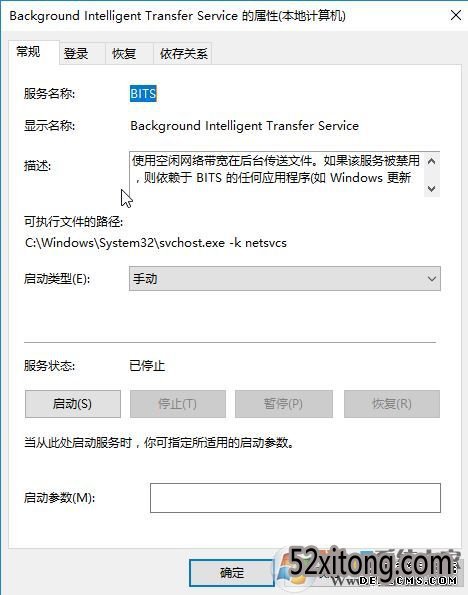Screen dimensions: 468x595
Task: Click the 恢复(R) button
Action: coord(392,404)
